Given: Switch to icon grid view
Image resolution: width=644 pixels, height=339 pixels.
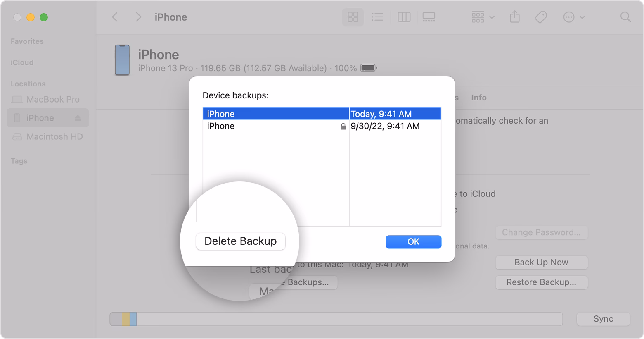Looking at the screenshot, I should (353, 17).
